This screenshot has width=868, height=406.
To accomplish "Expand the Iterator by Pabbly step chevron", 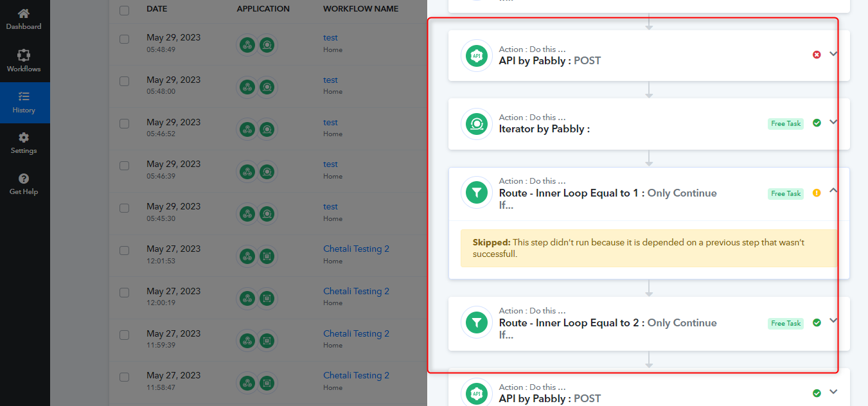I will (x=833, y=122).
